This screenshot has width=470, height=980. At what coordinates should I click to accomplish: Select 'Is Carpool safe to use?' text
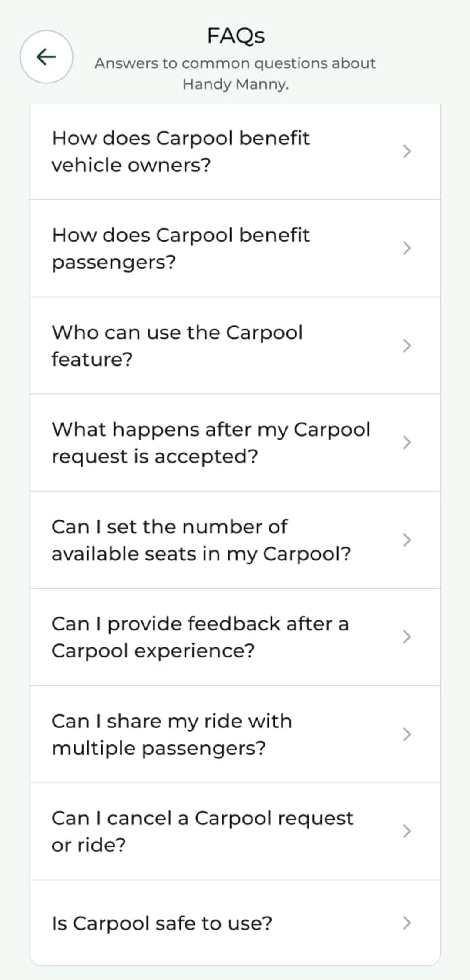(x=161, y=923)
